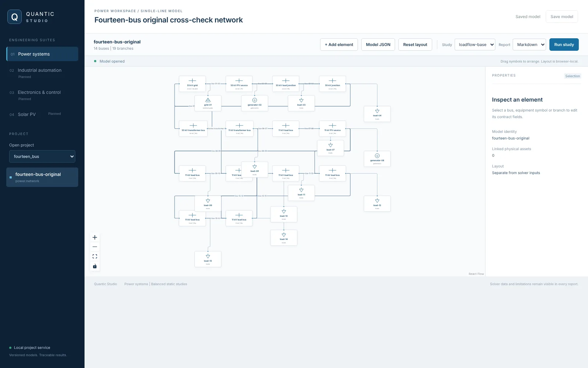Toggle canvas interactivity lock
The width and height of the screenshot is (588, 368).
pyautogui.click(x=95, y=266)
